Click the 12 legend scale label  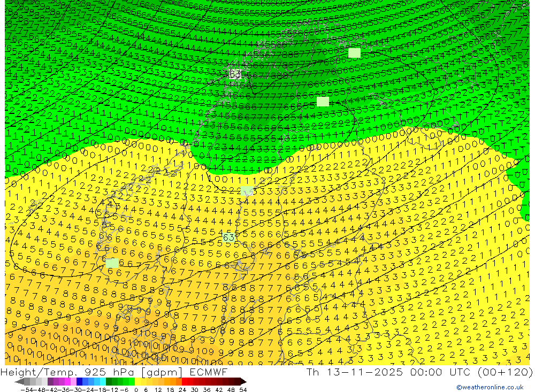pyautogui.click(x=158, y=389)
